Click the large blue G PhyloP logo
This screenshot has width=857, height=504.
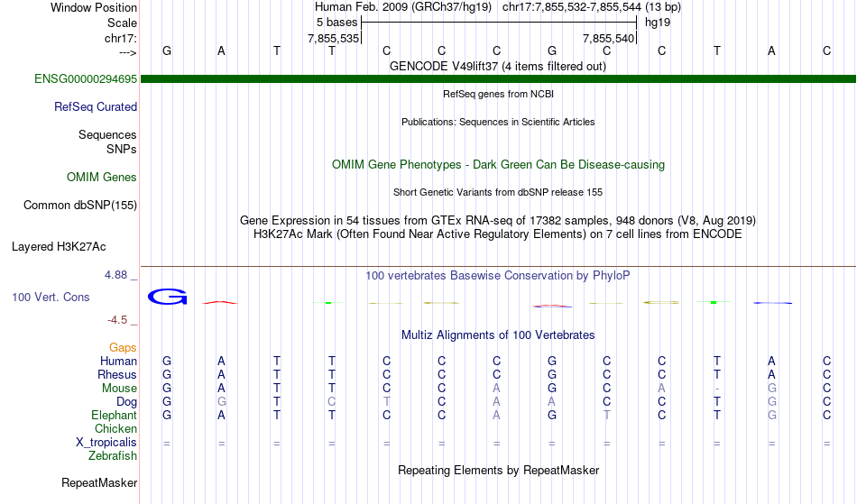pos(167,297)
